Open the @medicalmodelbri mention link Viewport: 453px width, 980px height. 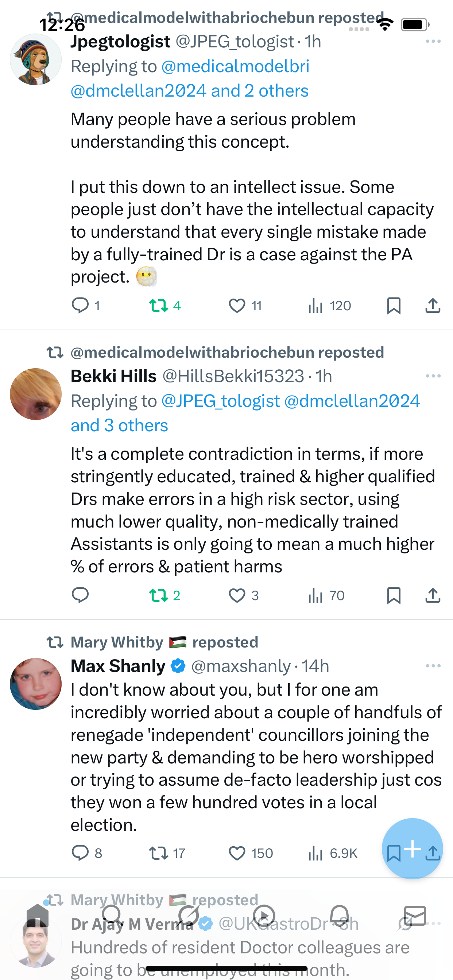pos(235,66)
